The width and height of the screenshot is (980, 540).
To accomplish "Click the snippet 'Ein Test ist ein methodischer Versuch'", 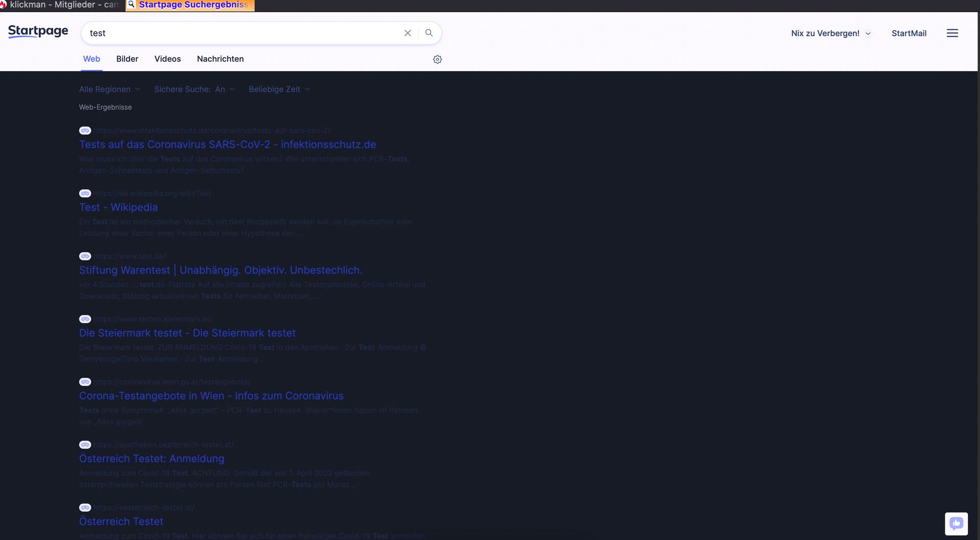I will [246, 227].
